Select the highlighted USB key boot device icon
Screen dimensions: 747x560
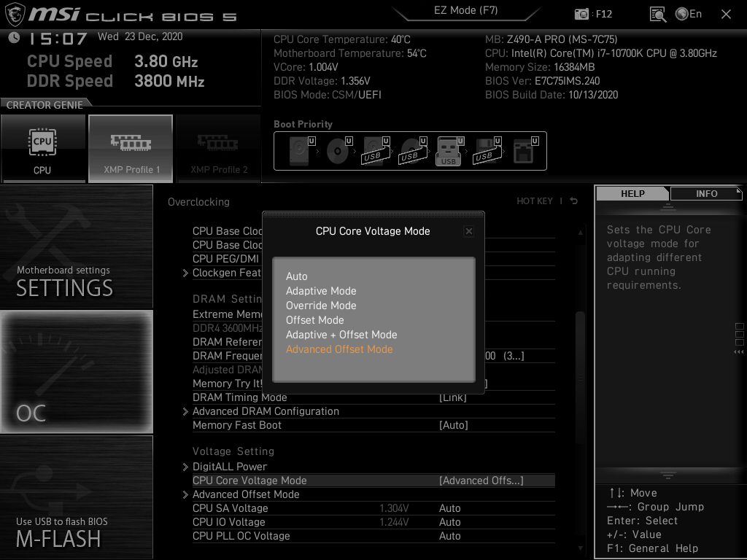pos(449,151)
